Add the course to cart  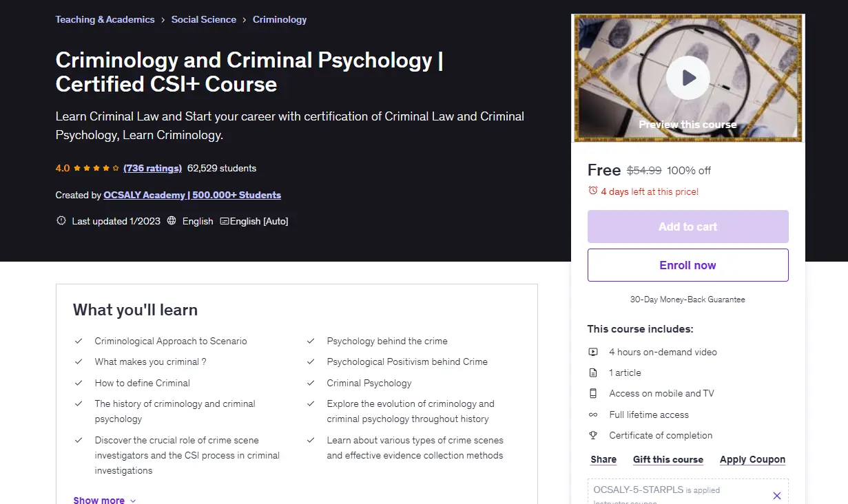pos(687,227)
